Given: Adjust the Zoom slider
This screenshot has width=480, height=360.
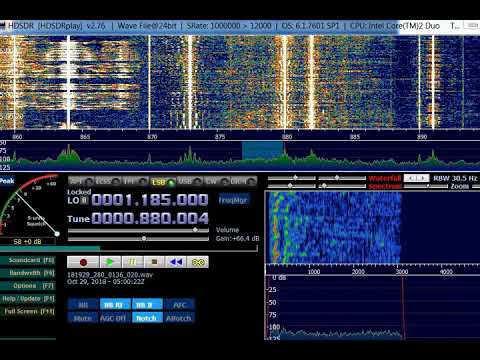Looking at the screenshot, I should pyautogui.click(x=426, y=186).
